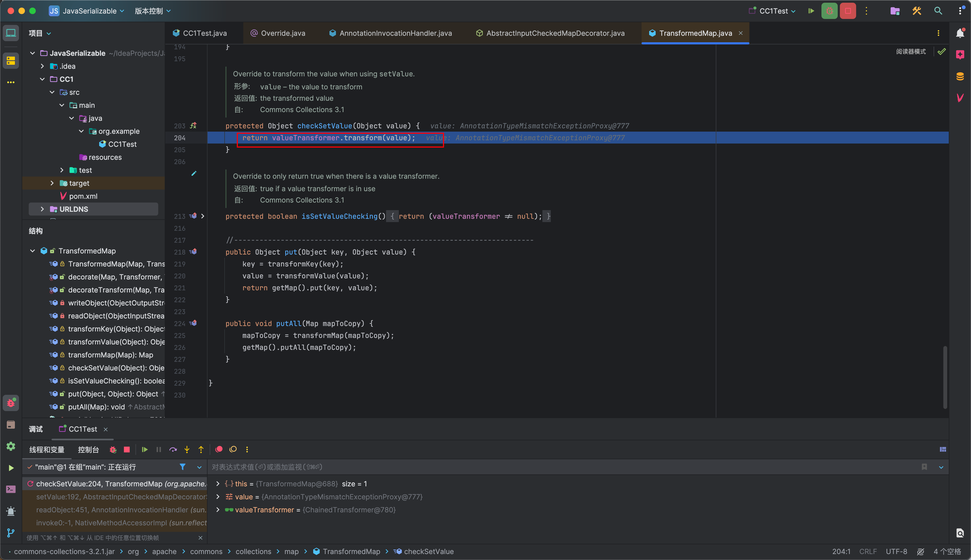Expand the .idea folder

(42, 66)
